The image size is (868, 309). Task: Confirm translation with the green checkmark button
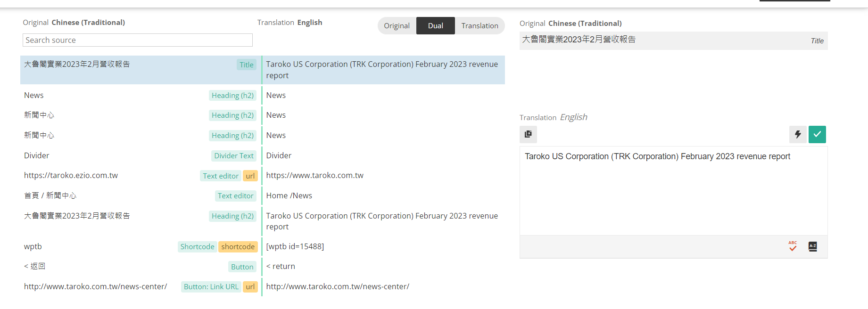817,134
